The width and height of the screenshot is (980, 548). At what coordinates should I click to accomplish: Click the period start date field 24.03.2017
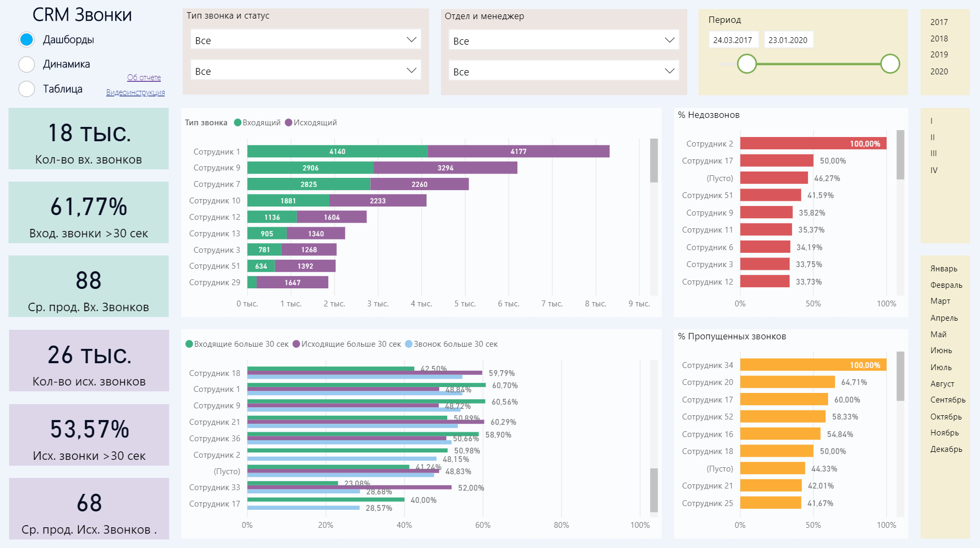pos(732,40)
